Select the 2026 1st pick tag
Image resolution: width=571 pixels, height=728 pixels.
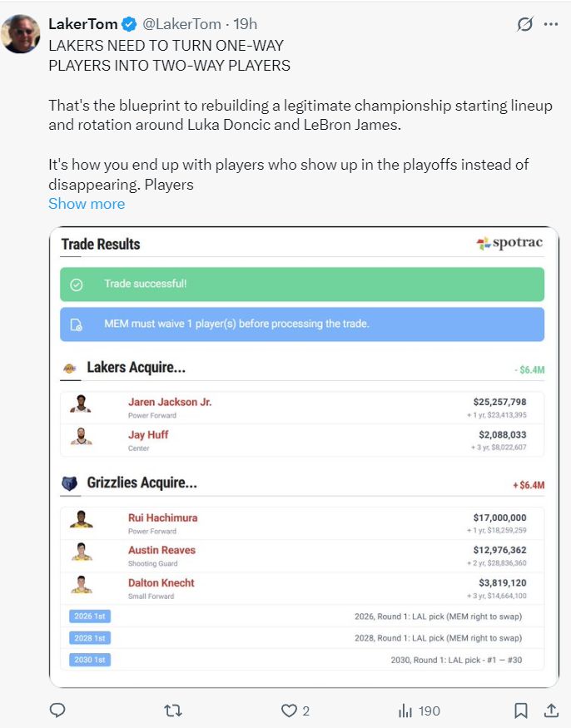90,617
